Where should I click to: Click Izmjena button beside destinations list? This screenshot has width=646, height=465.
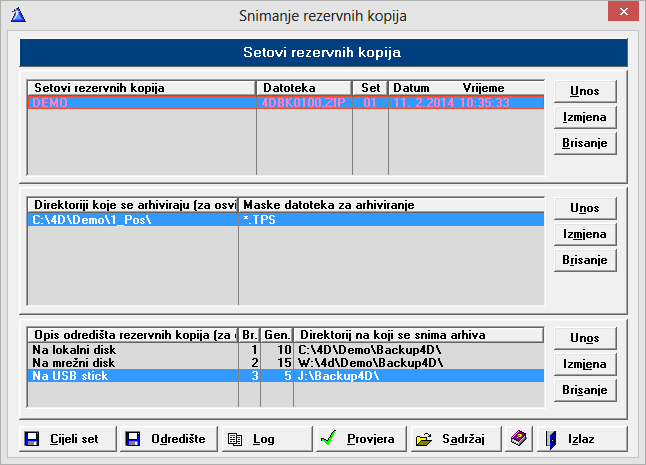click(585, 364)
